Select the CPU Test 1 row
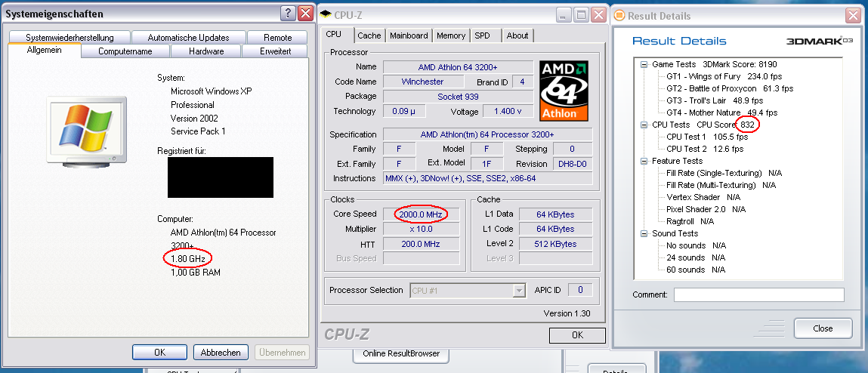The height and width of the screenshot is (373, 868). pos(707,137)
